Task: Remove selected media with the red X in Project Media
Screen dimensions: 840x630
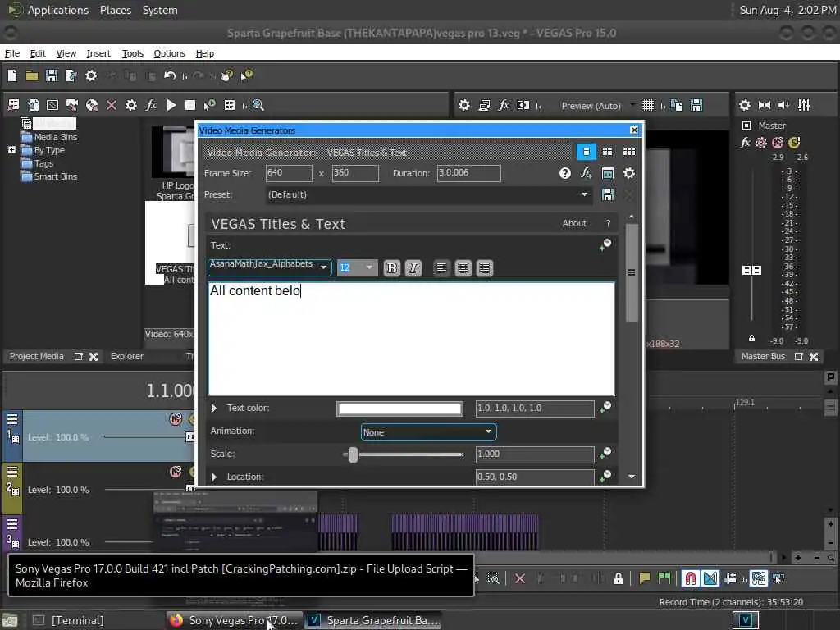Action: (112, 105)
